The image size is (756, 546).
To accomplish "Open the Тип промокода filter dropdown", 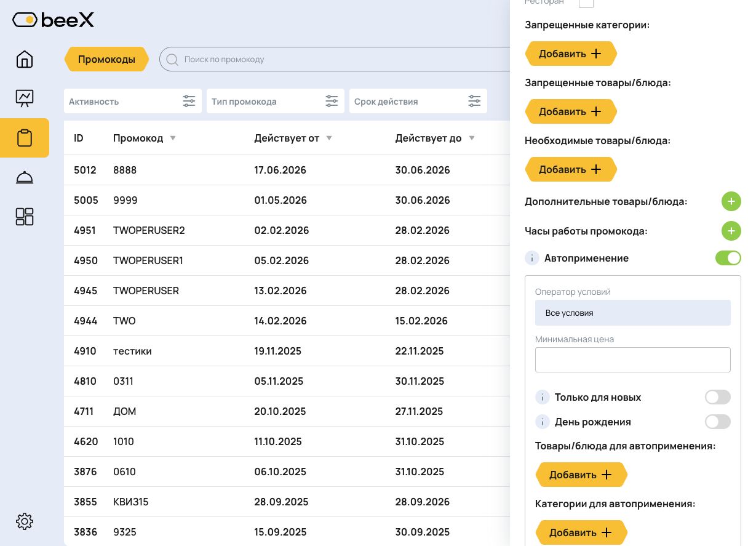I will (x=276, y=101).
